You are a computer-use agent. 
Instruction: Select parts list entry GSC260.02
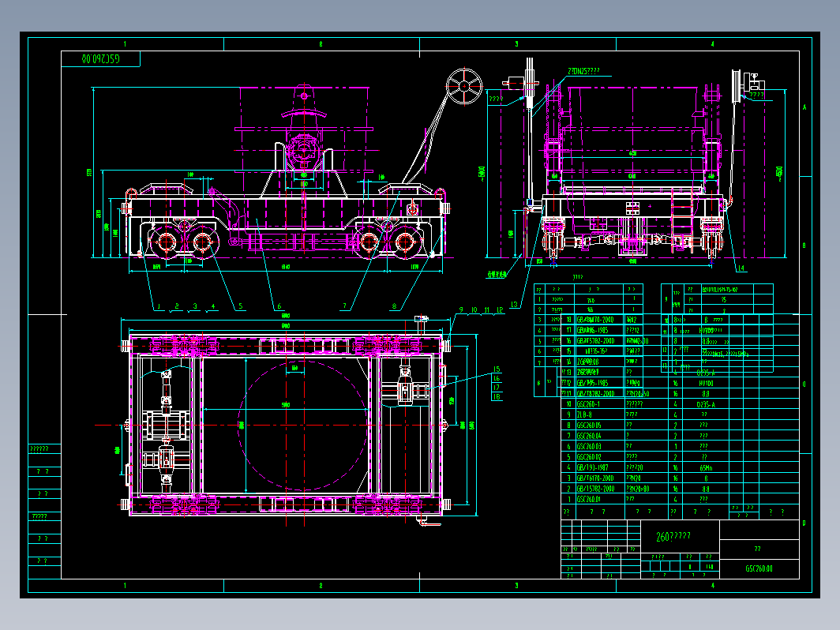pos(589,457)
